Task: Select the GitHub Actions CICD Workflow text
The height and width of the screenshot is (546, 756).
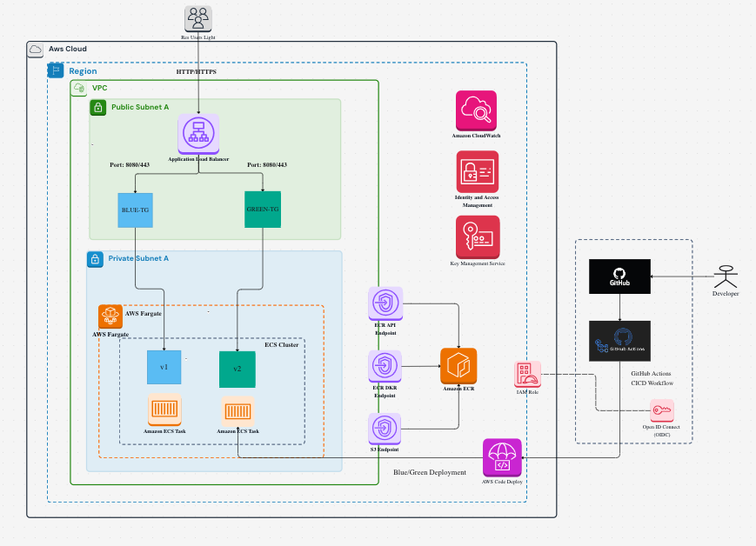Action: [652, 378]
